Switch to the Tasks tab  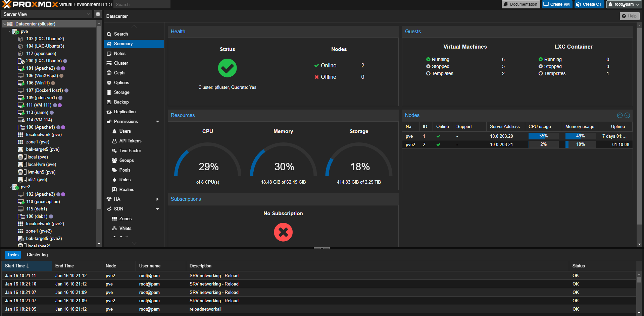[13, 255]
